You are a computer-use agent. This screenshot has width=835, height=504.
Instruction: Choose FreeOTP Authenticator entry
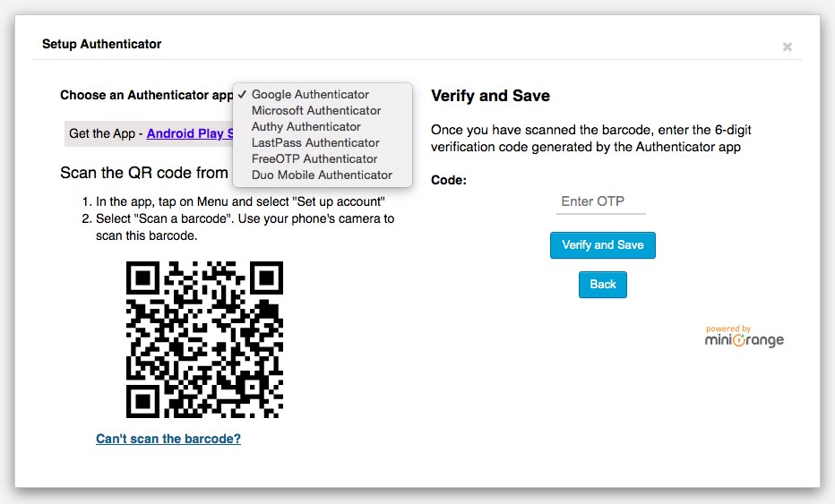[x=315, y=159]
